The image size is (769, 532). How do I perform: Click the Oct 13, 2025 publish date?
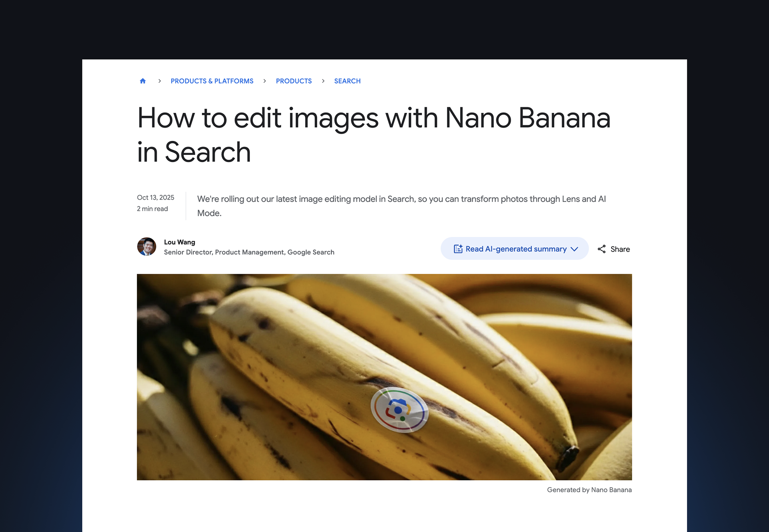tap(155, 197)
